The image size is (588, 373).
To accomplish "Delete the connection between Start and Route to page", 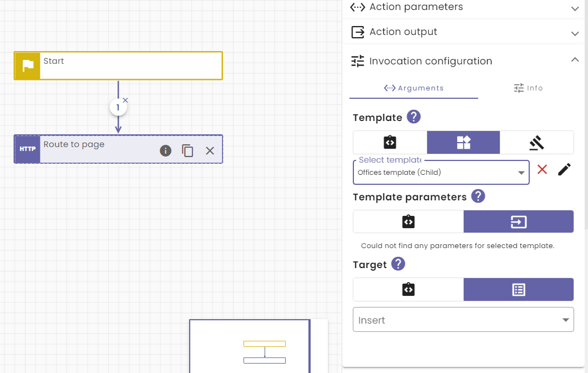I will tap(125, 100).
